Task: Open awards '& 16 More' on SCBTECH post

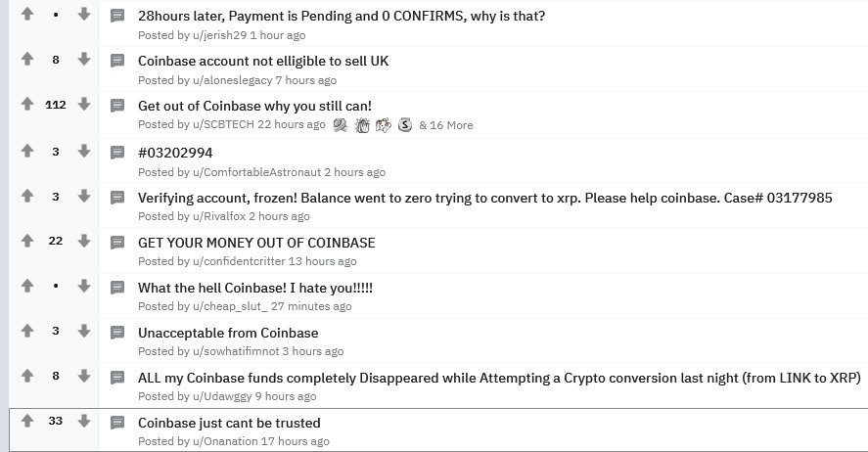Action: click(x=446, y=125)
